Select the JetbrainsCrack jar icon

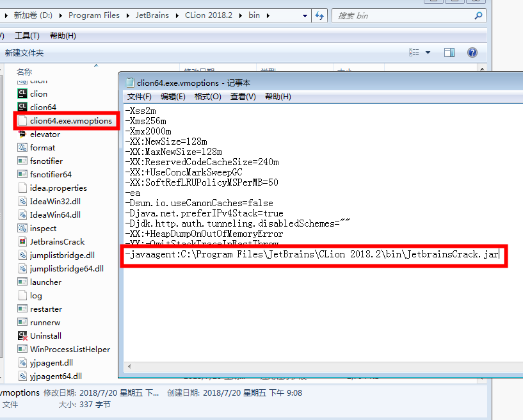click(x=22, y=241)
